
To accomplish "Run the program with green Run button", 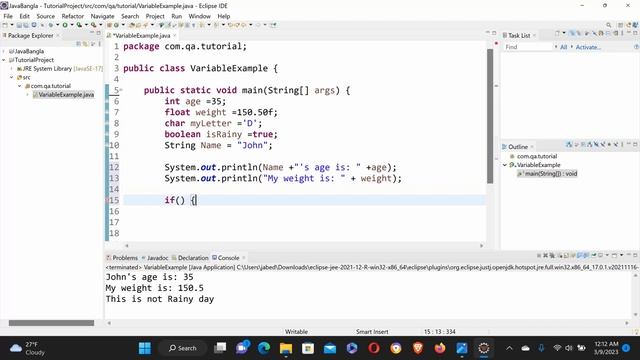I will point(65,25).
